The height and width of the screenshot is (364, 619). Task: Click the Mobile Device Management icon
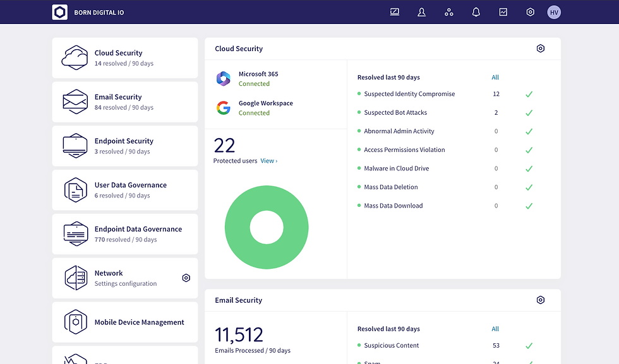pos(75,322)
